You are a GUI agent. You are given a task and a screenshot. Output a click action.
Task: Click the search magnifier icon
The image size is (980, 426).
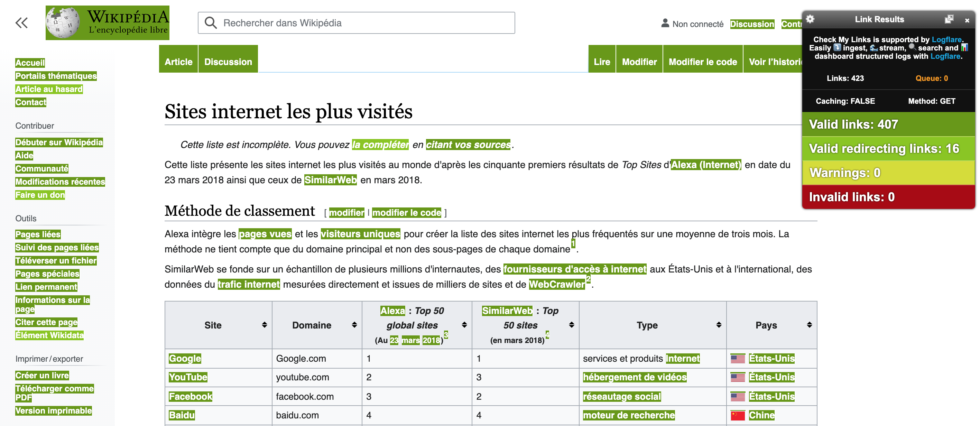[210, 23]
